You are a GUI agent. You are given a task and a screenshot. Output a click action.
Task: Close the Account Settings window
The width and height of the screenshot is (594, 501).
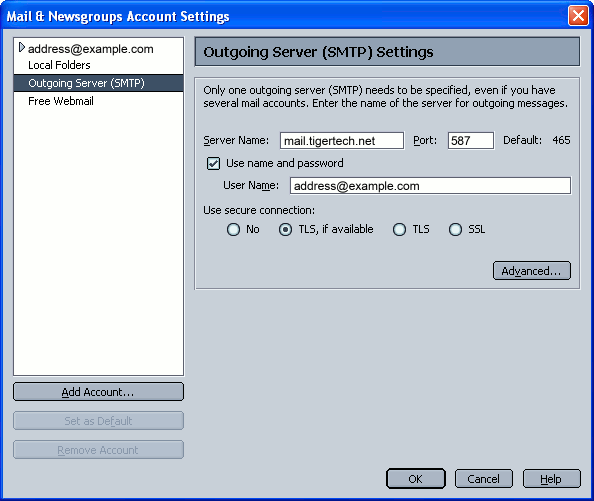coord(578,16)
